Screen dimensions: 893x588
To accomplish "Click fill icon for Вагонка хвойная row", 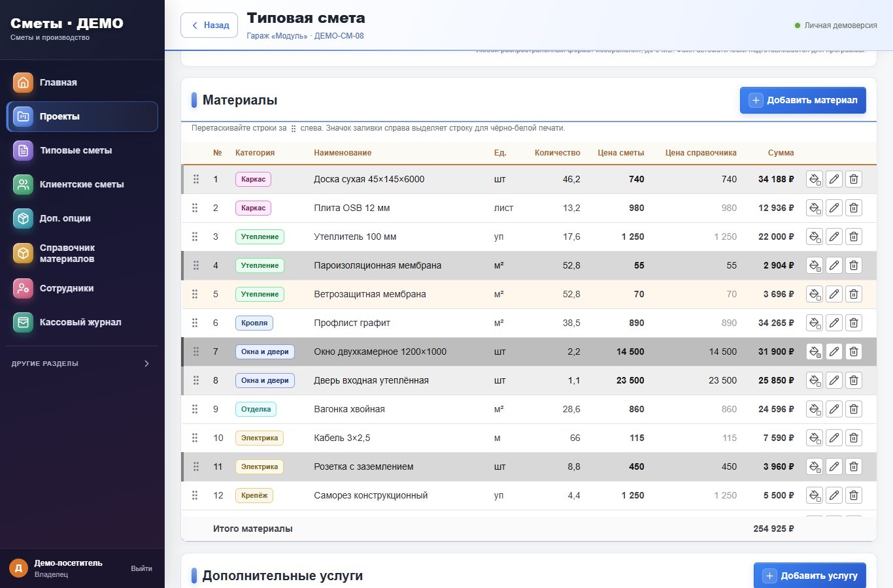I will click(815, 409).
